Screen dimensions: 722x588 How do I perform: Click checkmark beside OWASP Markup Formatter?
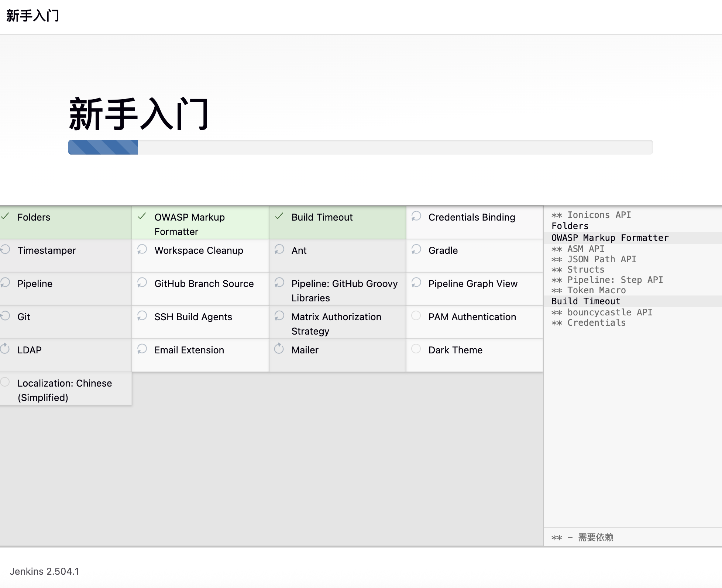(x=142, y=216)
